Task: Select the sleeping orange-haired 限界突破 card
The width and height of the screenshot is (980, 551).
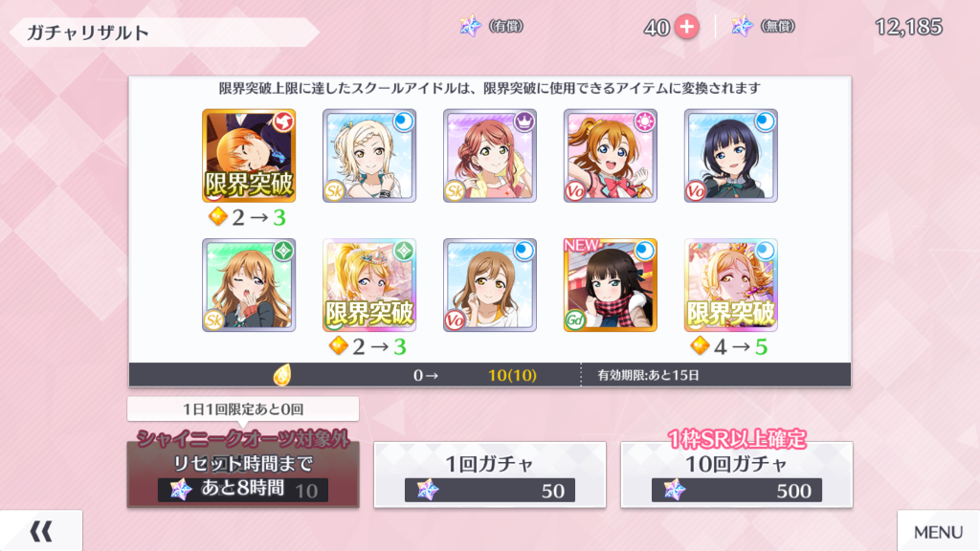Action: pos(249,156)
